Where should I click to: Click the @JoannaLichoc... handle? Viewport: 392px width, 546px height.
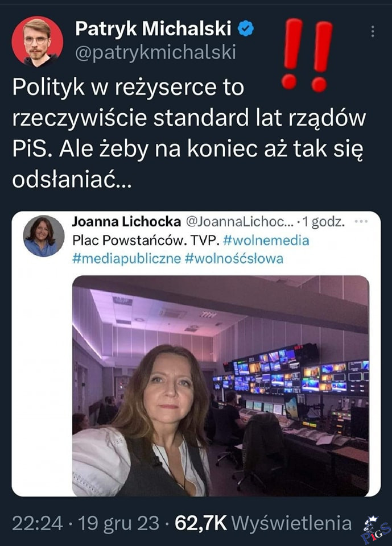[x=240, y=221]
